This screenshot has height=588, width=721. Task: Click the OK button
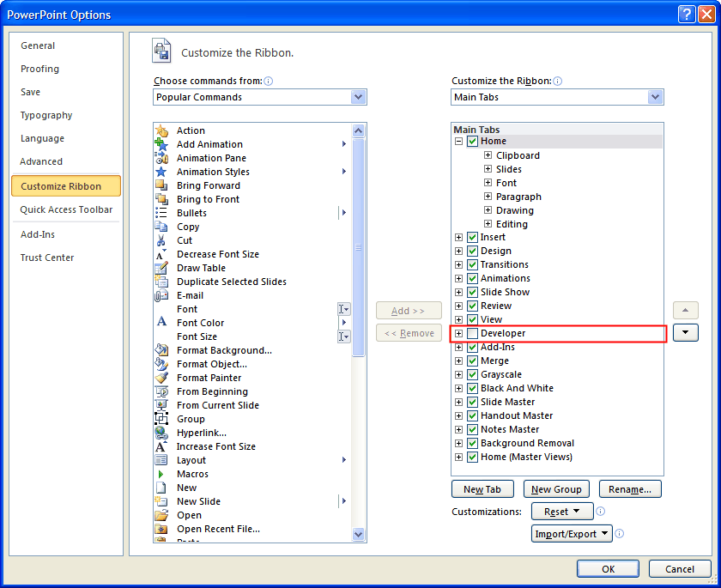[x=608, y=569]
